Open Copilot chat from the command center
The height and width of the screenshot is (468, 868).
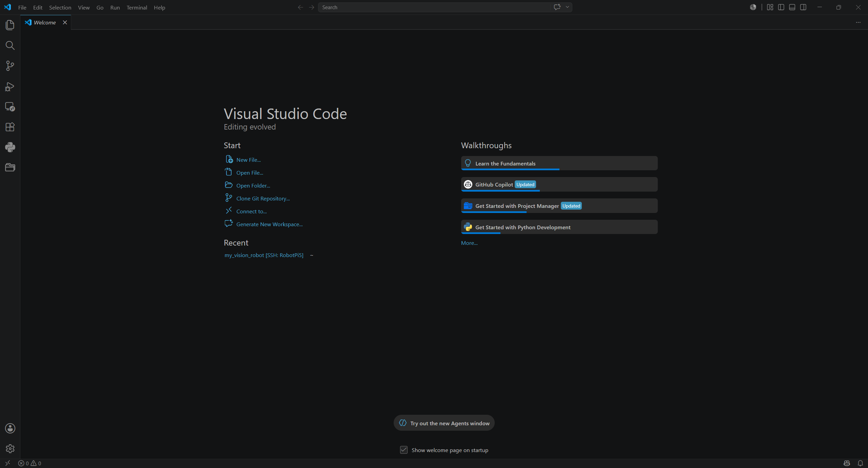[557, 7]
